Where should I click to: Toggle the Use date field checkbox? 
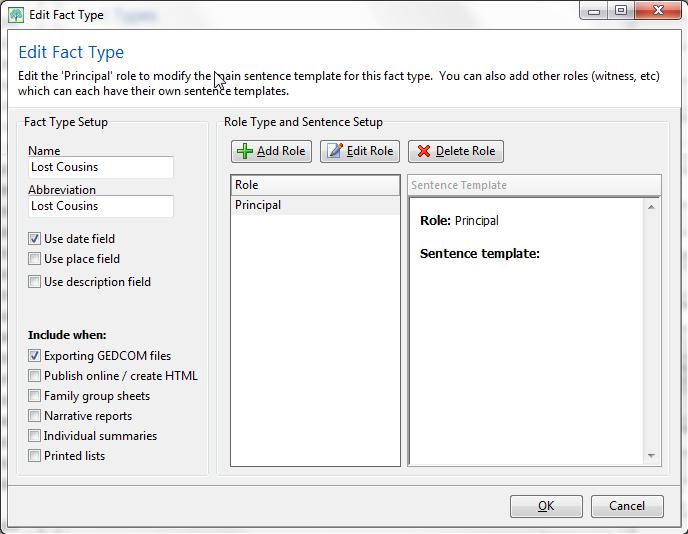pos(34,239)
